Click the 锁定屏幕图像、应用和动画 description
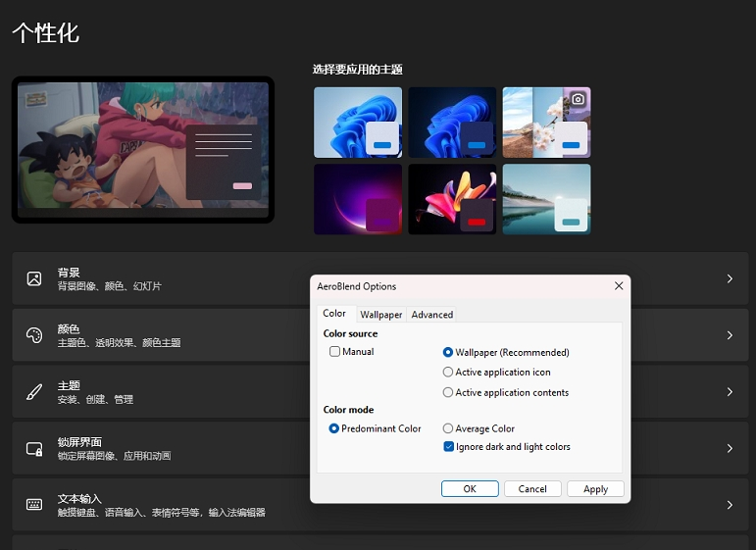The height and width of the screenshot is (550, 756). (x=115, y=456)
